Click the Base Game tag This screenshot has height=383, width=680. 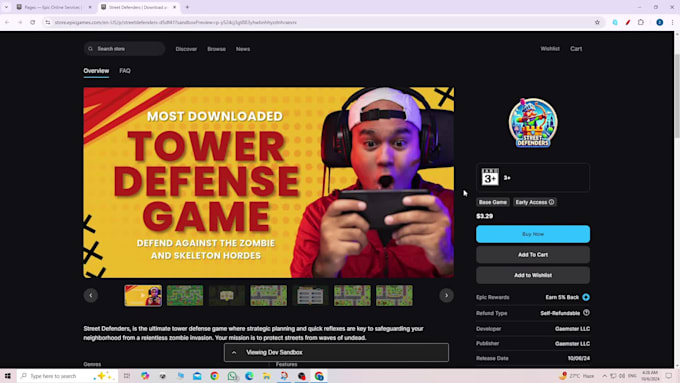493,202
